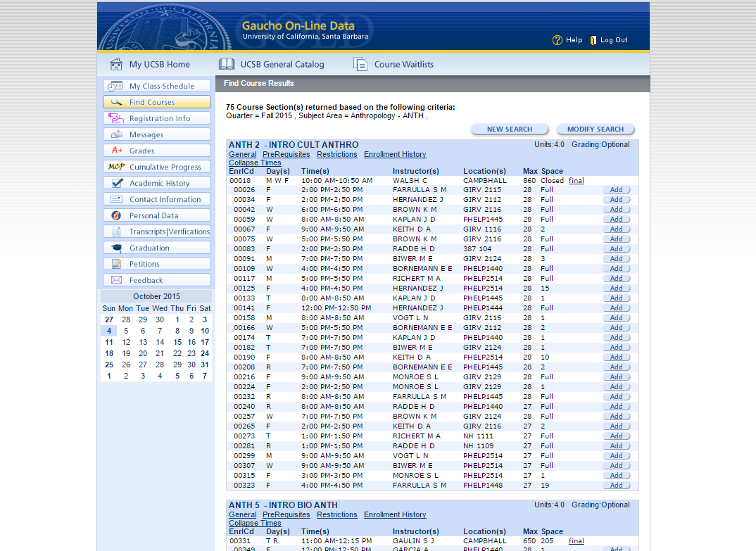Add section 00265 KEITH D A
The height and width of the screenshot is (551, 756).
[x=616, y=426]
